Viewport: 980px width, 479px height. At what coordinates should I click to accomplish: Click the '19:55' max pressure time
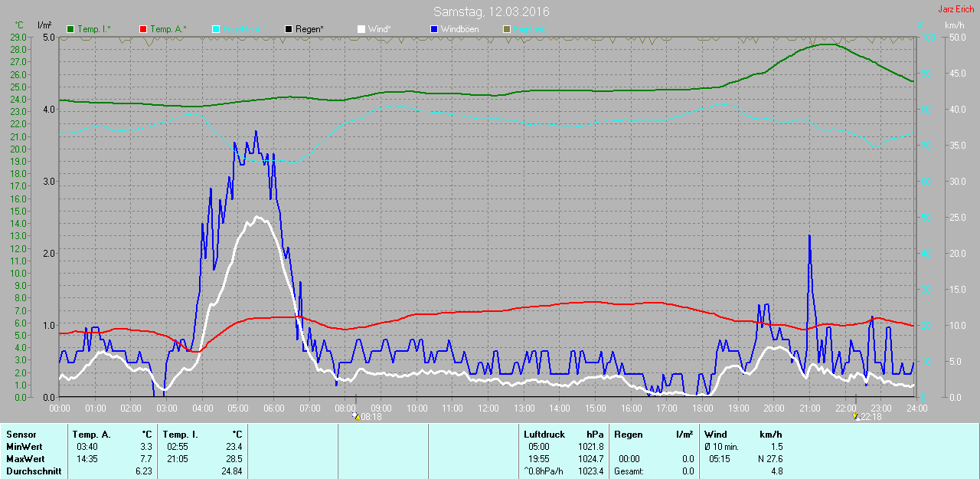pos(539,458)
